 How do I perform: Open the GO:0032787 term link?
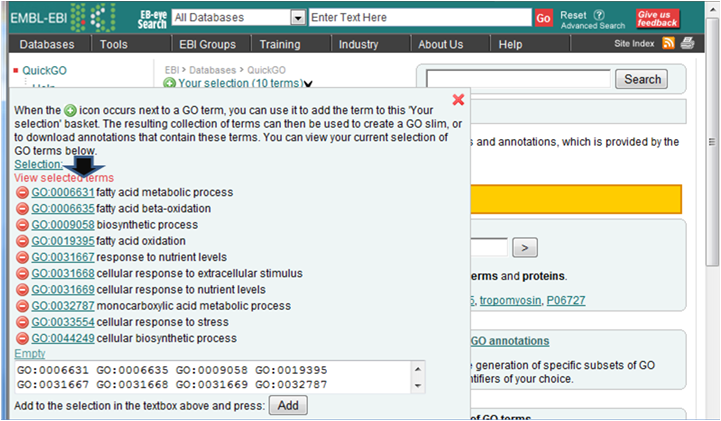point(63,306)
